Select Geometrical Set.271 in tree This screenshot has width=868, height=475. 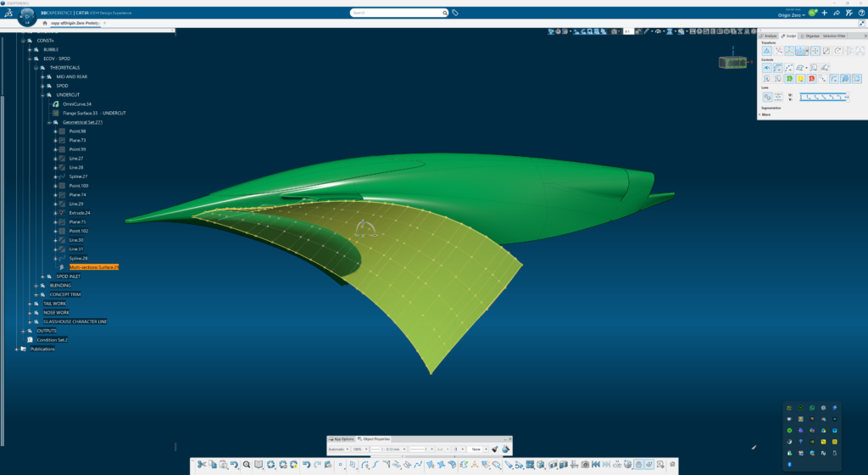pos(82,122)
